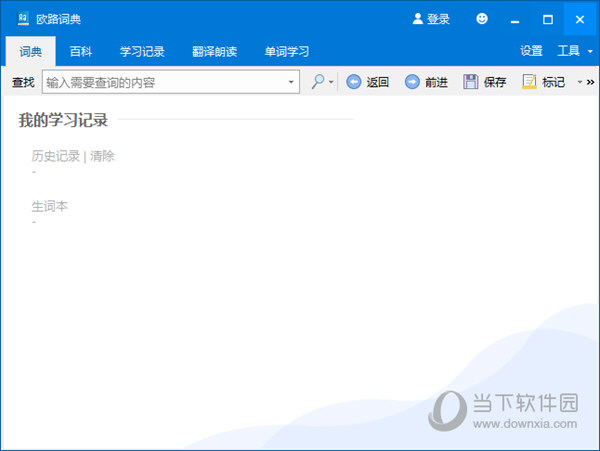Image resolution: width=600 pixels, height=451 pixels.
Task: Click the 前进 forward arrow icon
Action: tap(412, 82)
